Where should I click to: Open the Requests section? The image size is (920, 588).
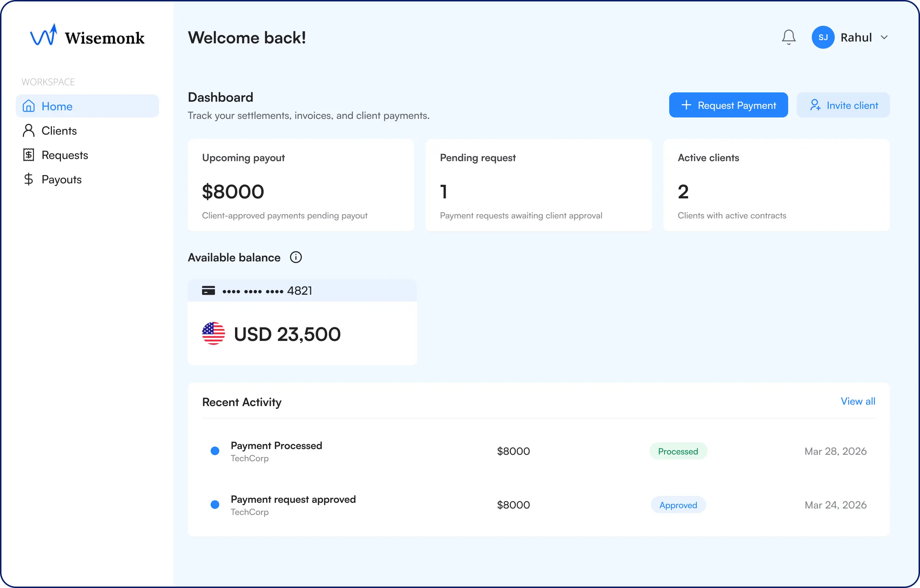pyautogui.click(x=64, y=155)
